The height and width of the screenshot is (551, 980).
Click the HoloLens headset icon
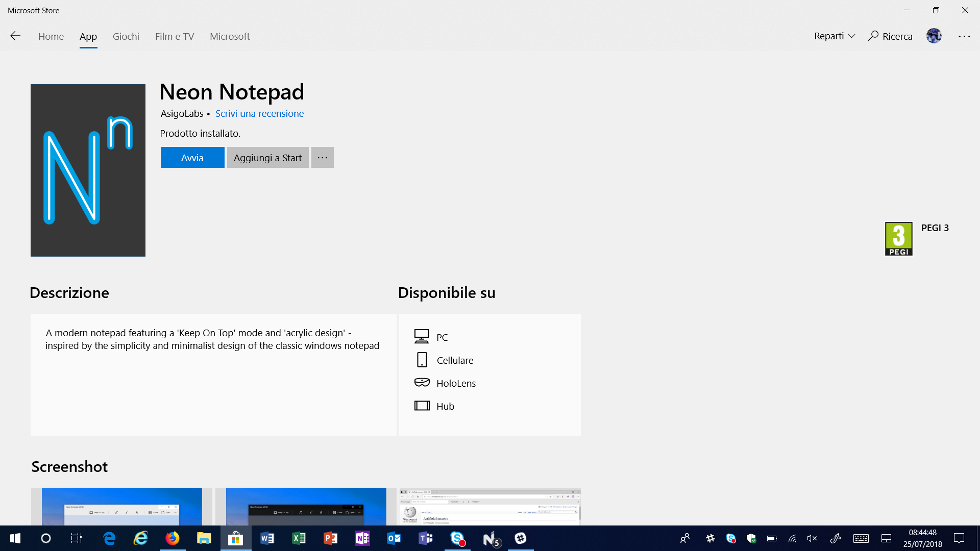click(x=422, y=383)
